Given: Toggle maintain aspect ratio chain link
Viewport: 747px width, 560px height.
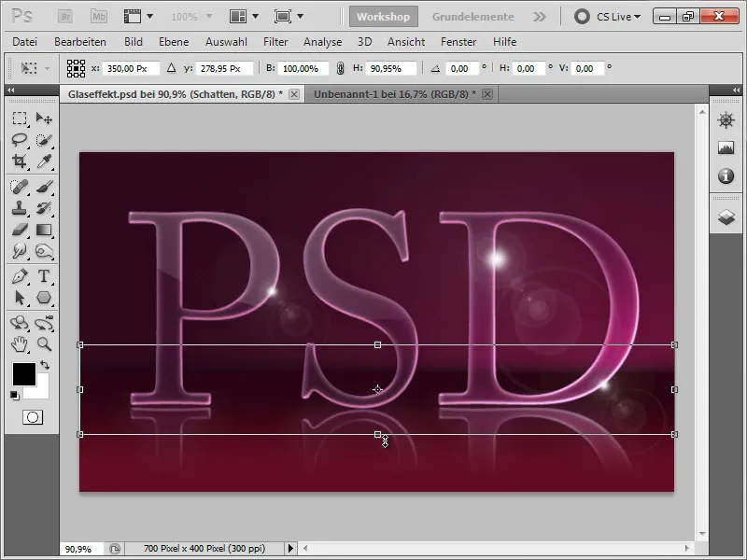Looking at the screenshot, I should pyautogui.click(x=340, y=68).
